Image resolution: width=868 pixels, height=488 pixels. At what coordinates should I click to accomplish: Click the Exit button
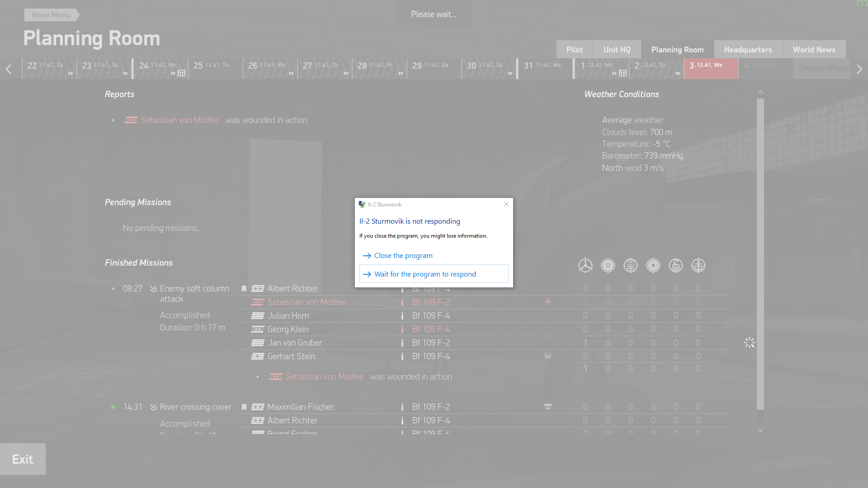pyautogui.click(x=23, y=459)
